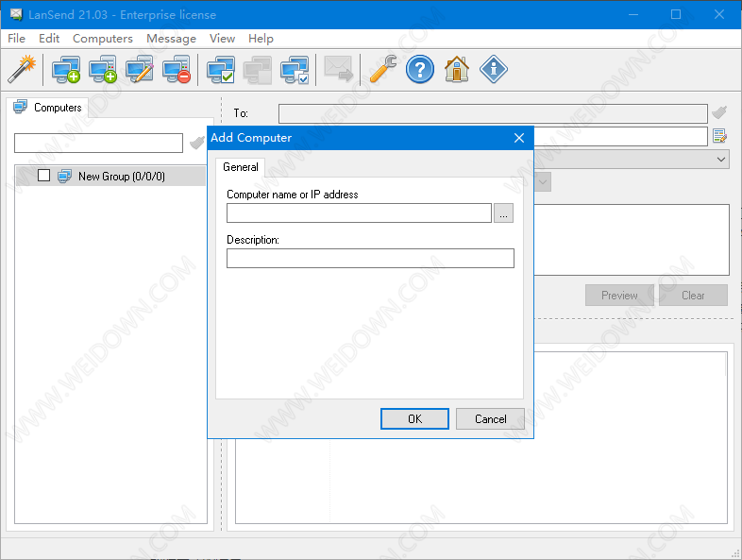Close the Add Computer dialog

[519, 138]
